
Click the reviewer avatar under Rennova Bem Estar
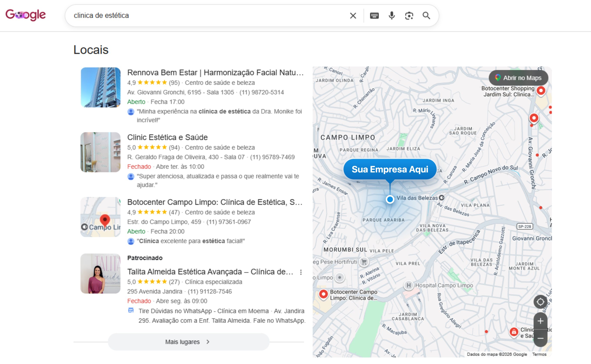pos(131,112)
